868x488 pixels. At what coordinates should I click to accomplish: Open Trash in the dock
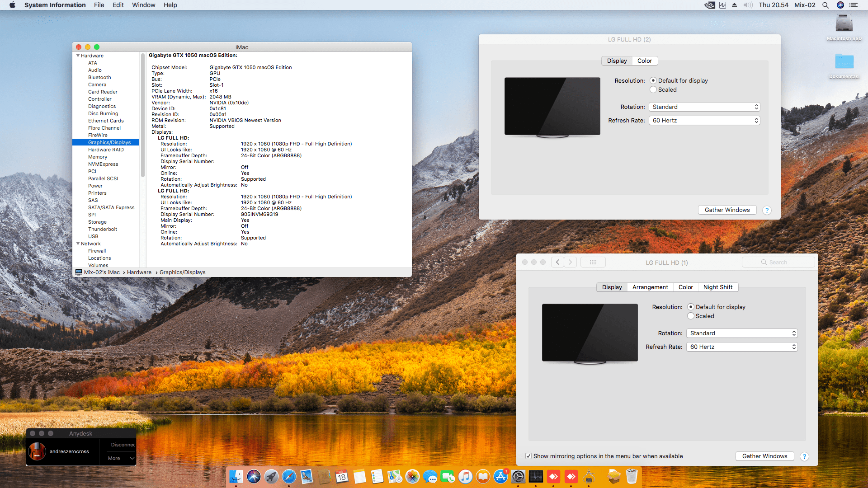point(632,476)
